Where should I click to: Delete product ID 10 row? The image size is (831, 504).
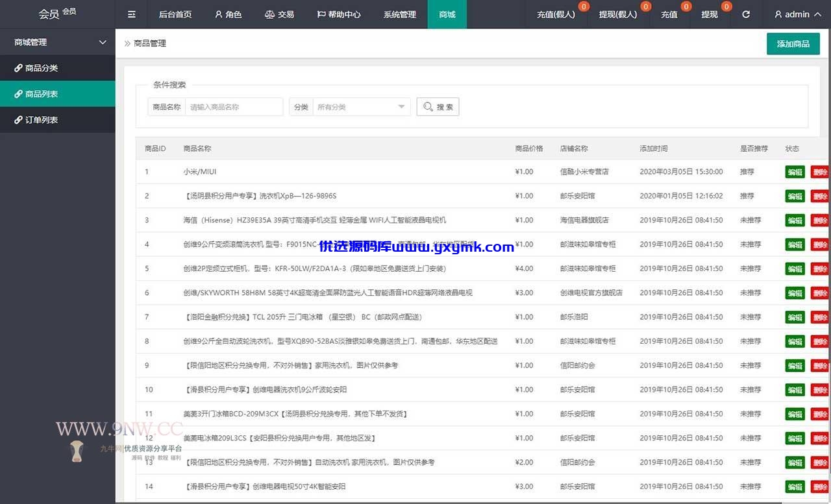pyautogui.click(x=820, y=390)
